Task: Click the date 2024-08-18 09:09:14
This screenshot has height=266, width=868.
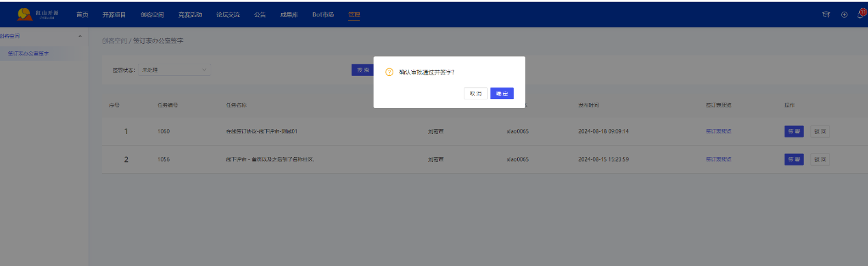Action: pyautogui.click(x=603, y=131)
